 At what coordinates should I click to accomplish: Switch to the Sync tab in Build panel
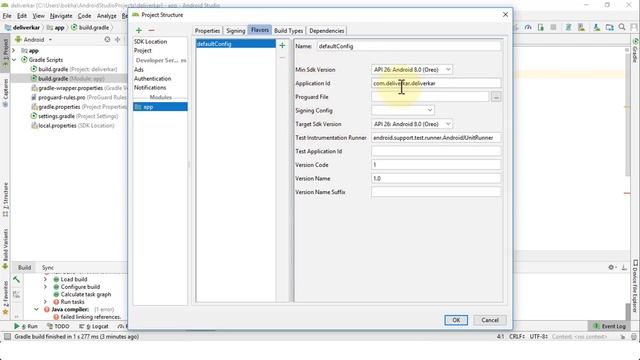coord(48,267)
